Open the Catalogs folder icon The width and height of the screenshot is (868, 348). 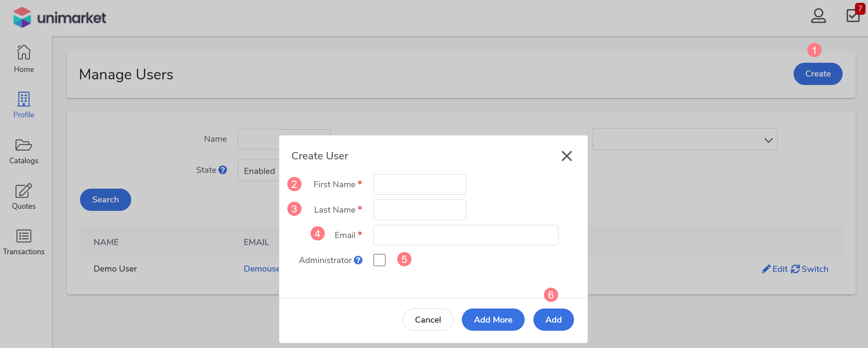[24, 145]
